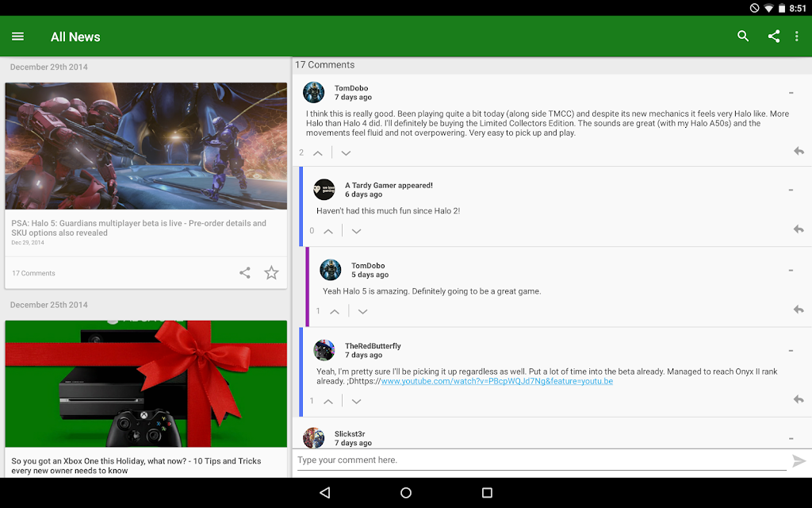Tap the December 25th 2014 date header
812x508 pixels.
48,305
